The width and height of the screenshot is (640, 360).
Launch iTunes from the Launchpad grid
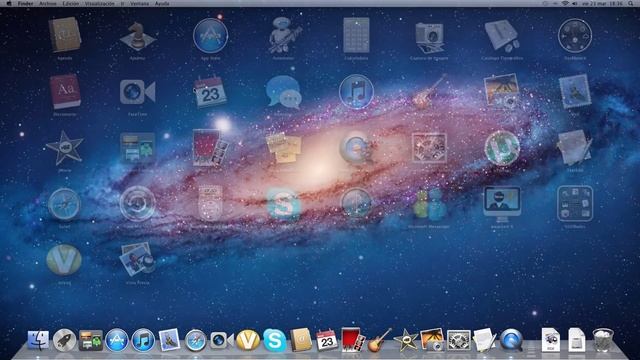[x=356, y=92]
